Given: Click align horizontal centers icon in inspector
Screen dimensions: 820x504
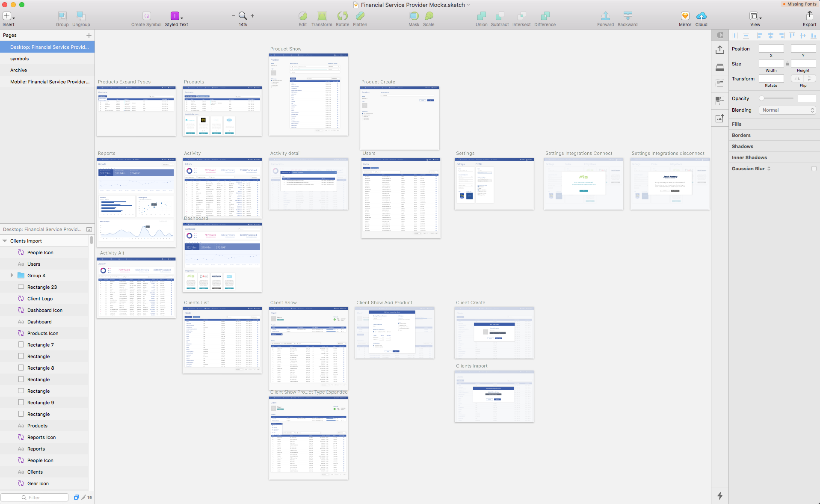Looking at the screenshot, I should 770,36.
